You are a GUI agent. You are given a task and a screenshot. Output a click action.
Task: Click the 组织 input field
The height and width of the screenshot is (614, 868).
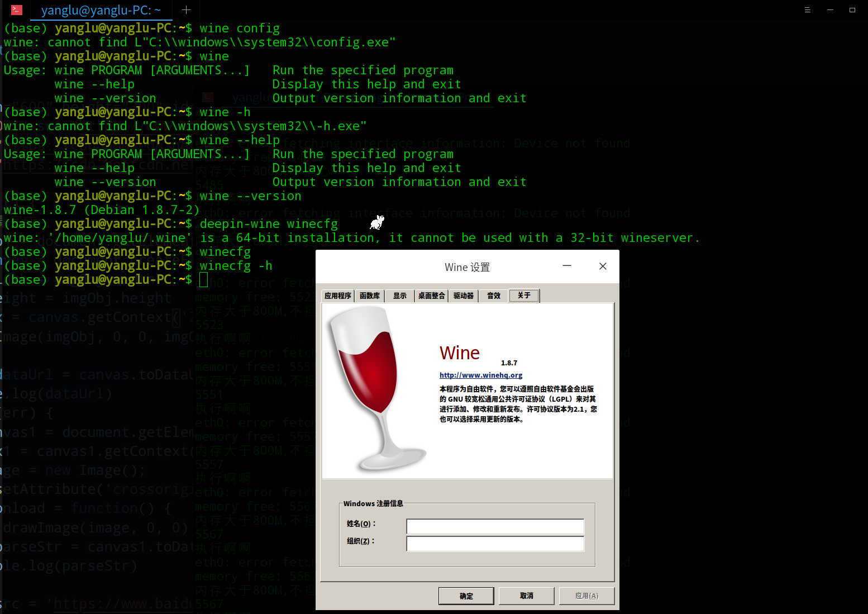[x=495, y=544]
